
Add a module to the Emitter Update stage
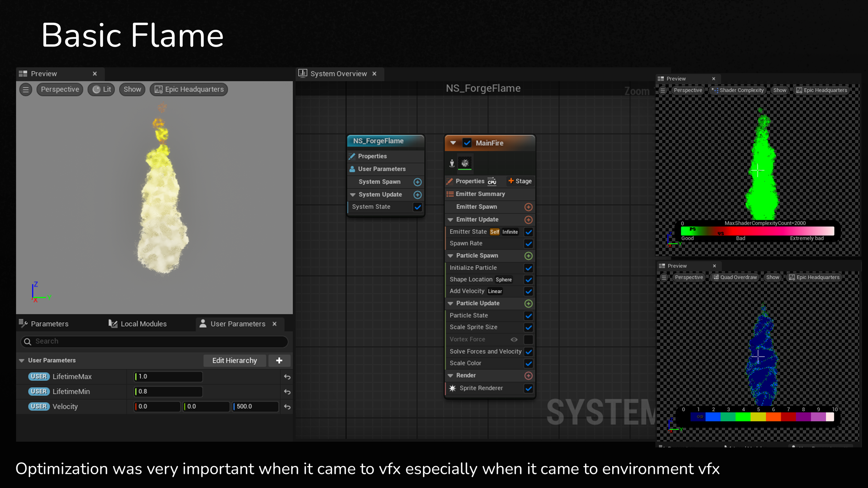[x=528, y=220]
